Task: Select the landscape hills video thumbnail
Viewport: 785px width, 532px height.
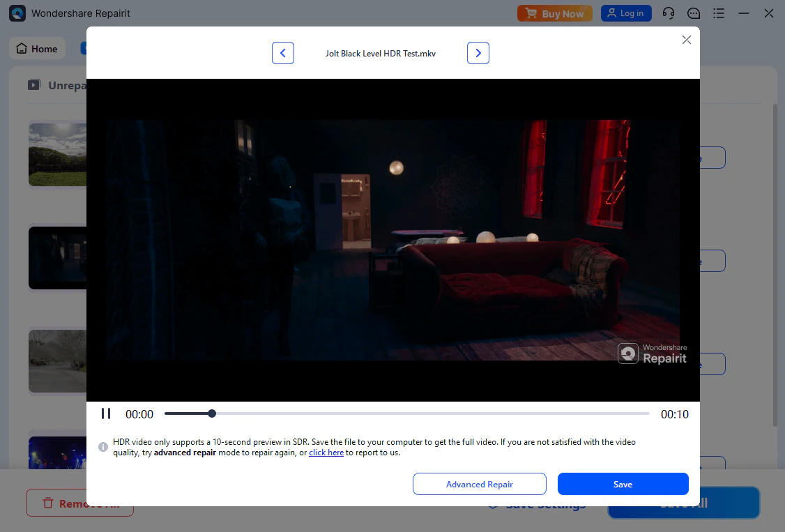Action: 57,155
